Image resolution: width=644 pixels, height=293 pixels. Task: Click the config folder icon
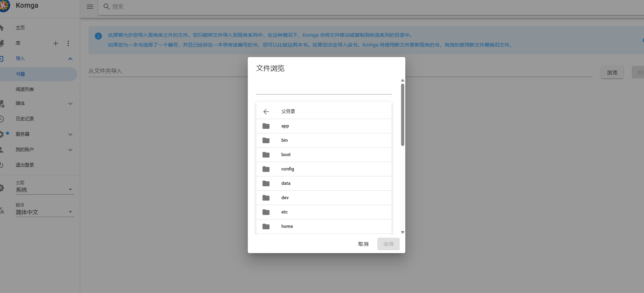pos(266,169)
